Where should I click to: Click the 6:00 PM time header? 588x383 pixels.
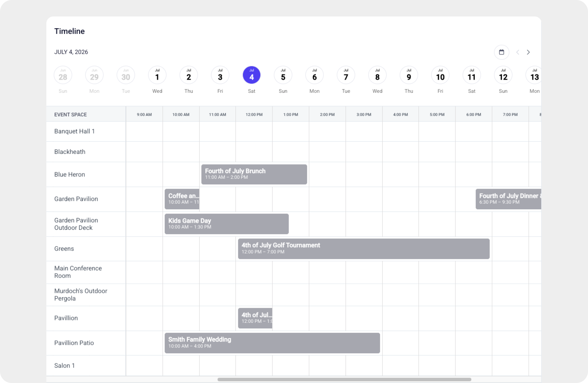474,114
